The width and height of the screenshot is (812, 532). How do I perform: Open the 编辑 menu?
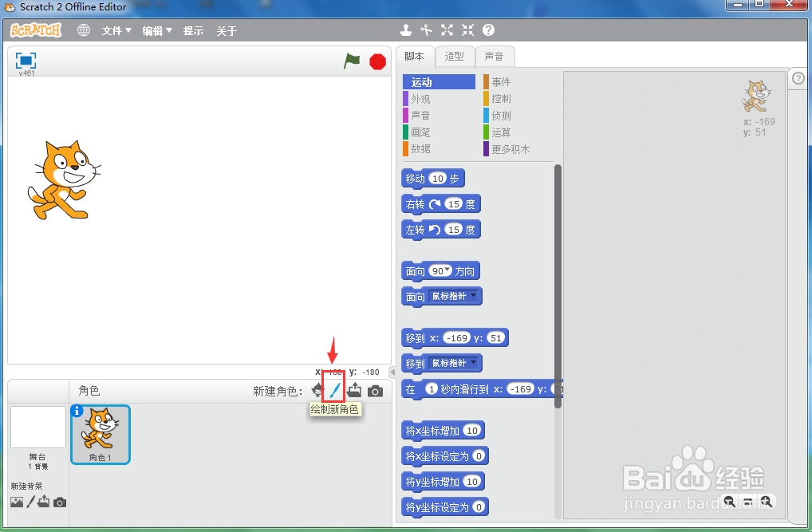click(157, 31)
